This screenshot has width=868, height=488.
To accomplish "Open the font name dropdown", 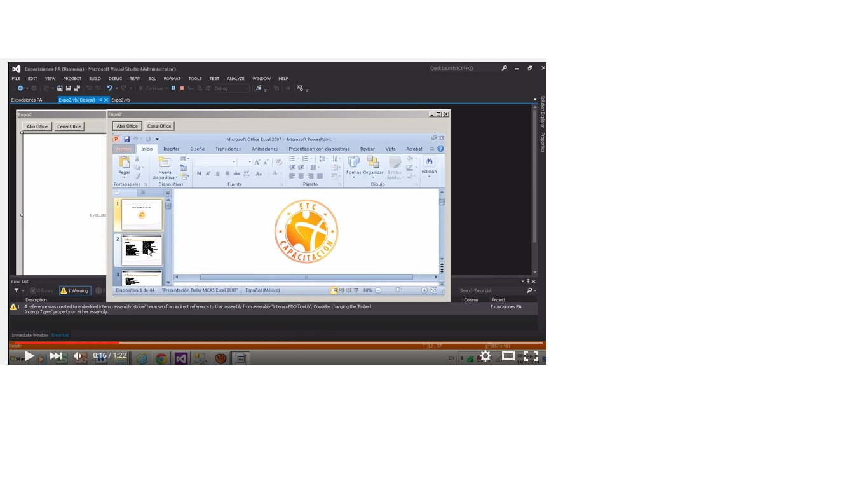I will tap(233, 162).
